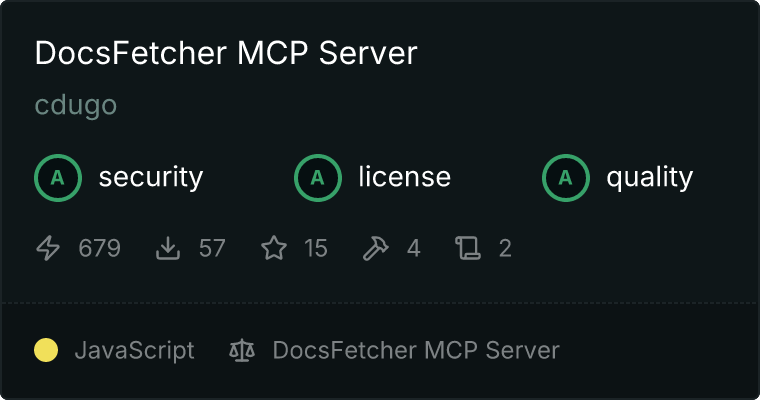Open the cdugo author profile link
Image resolution: width=760 pixels, height=400 pixels.
[76, 105]
